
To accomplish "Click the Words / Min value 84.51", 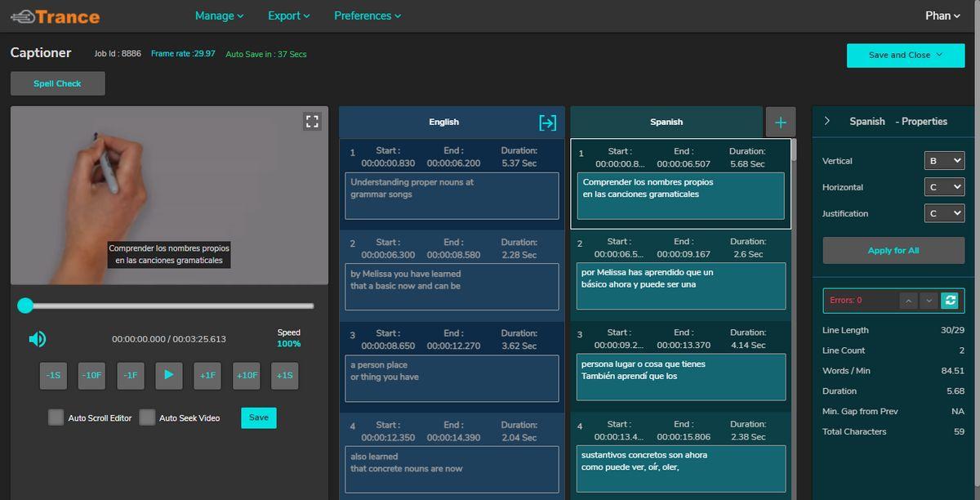I will pyautogui.click(x=953, y=371).
